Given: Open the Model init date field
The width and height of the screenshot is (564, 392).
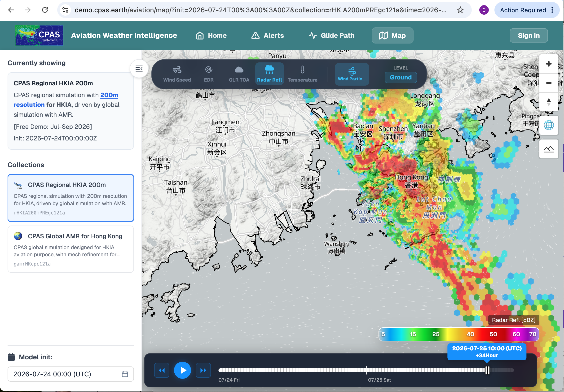Looking at the screenshot, I should [x=71, y=374].
